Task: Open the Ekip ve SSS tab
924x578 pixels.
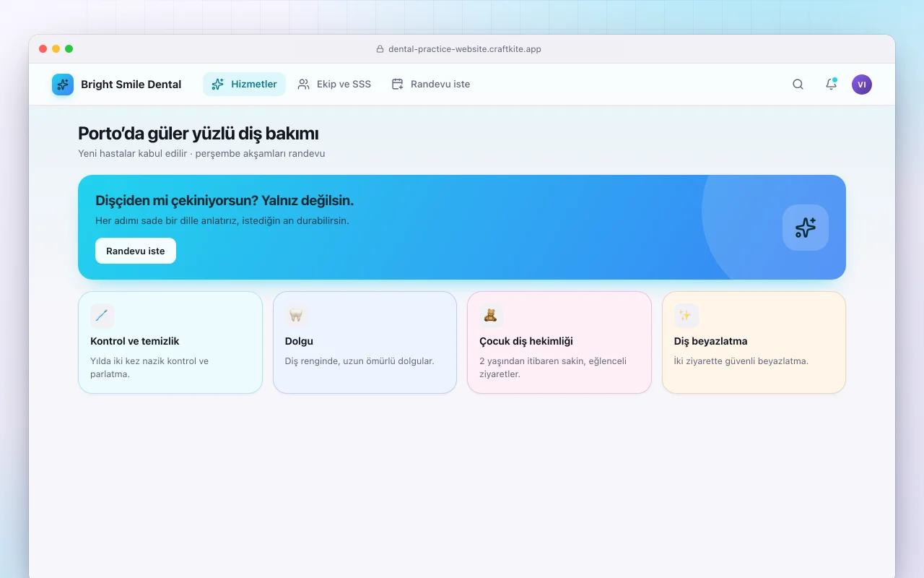Action: 334,85
